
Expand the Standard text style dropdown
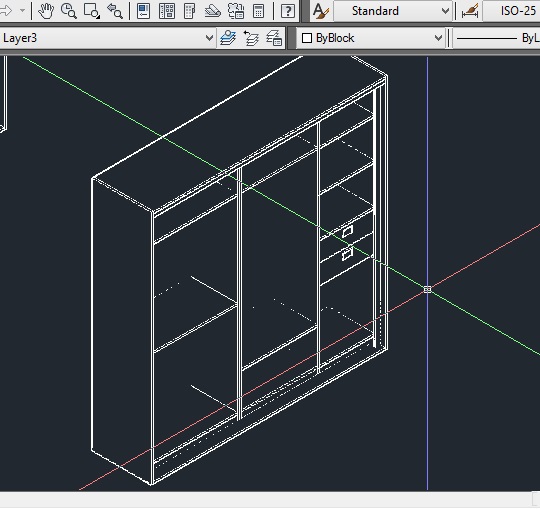click(x=393, y=11)
